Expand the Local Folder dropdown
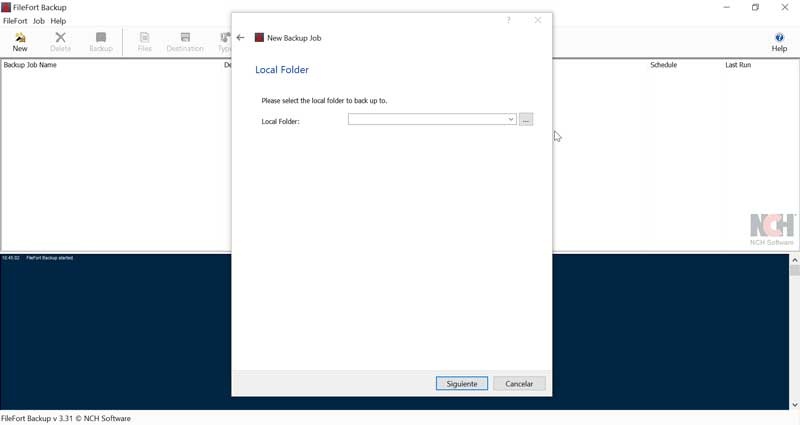The height and width of the screenshot is (425, 800). 511,119
